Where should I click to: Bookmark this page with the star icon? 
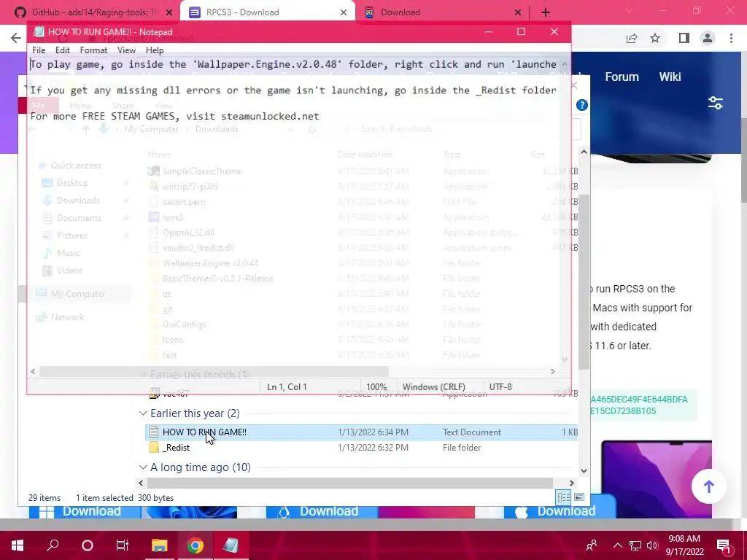coord(655,38)
